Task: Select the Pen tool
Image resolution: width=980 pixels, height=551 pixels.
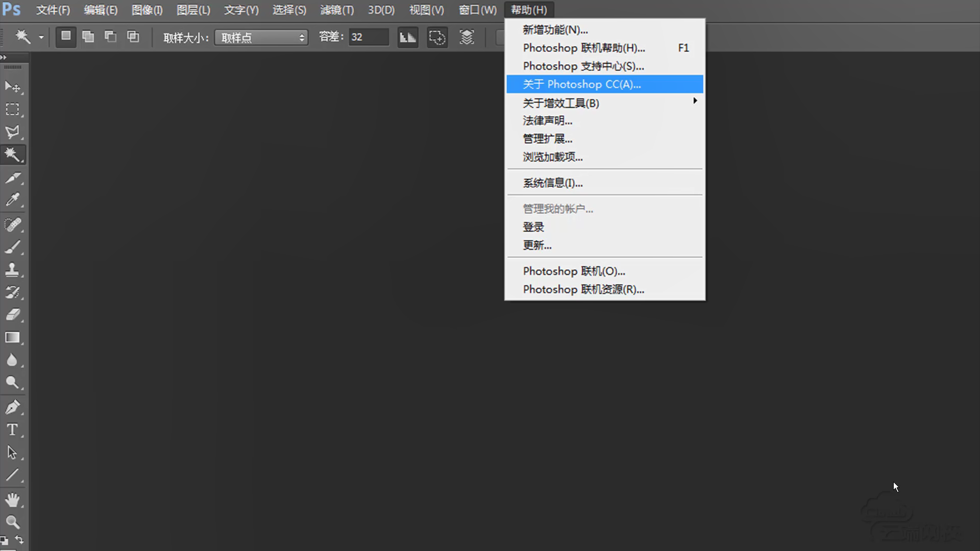Action: [12, 407]
